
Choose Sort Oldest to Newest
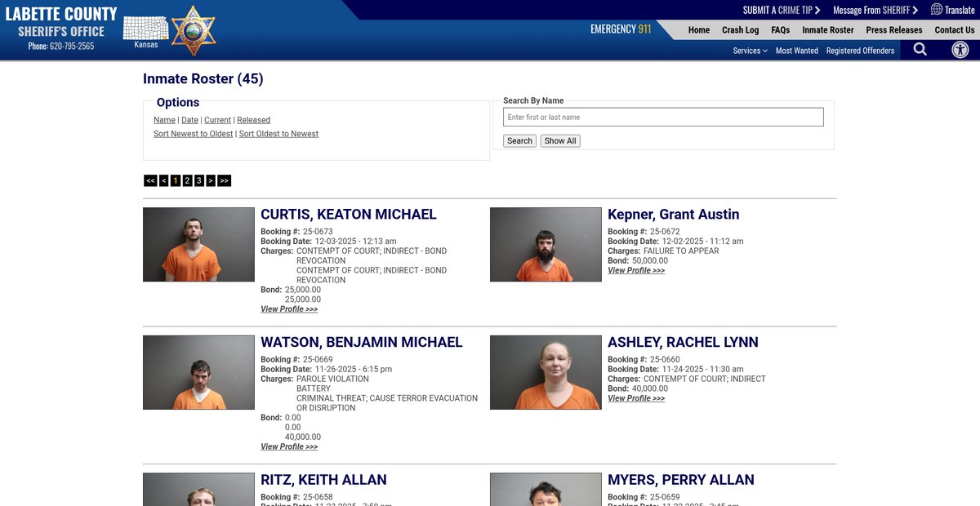278,134
